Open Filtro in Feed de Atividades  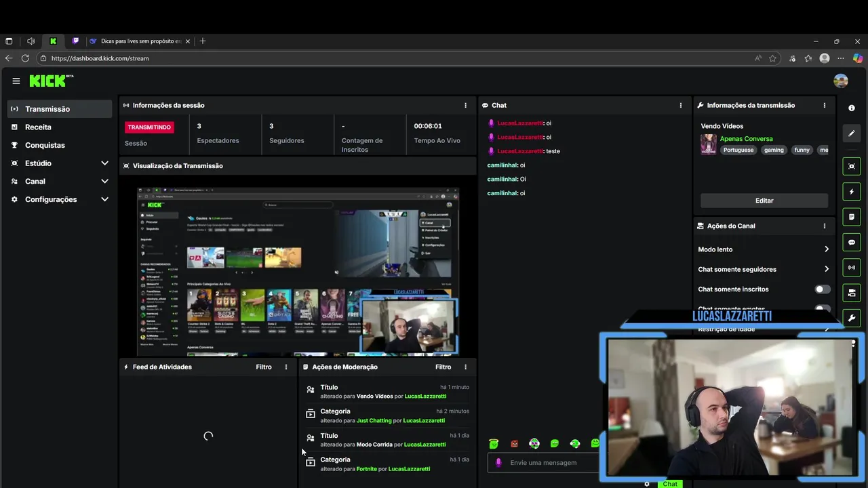[264, 367]
